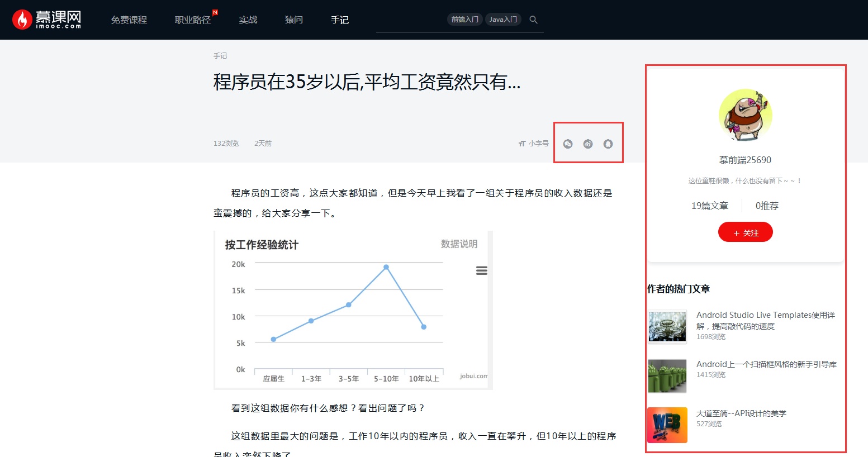Click the Java入门 search tag
This screenshot has height=457, width=868.
(x=502, y=18)
